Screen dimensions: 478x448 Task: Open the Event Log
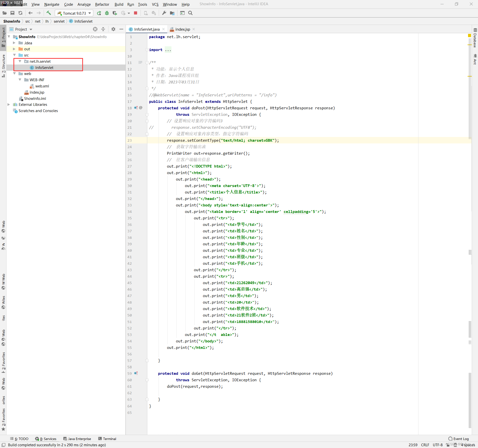point(459,439)
